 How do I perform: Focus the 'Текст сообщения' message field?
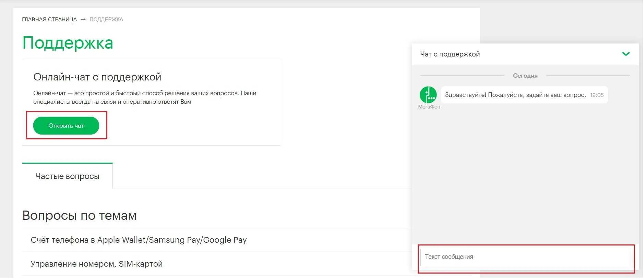pyautogui.click(x=525, y=257)
